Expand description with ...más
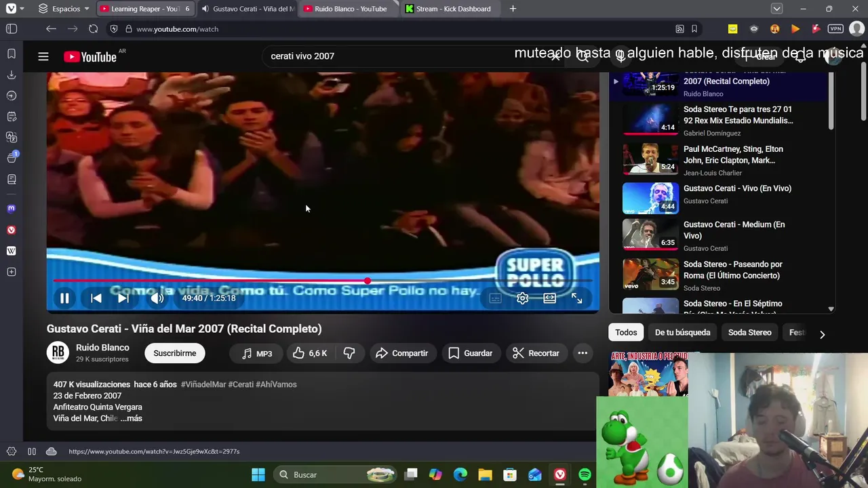Image resolution: width=868 pixels, height=488 pixels. tap(132, 418)
